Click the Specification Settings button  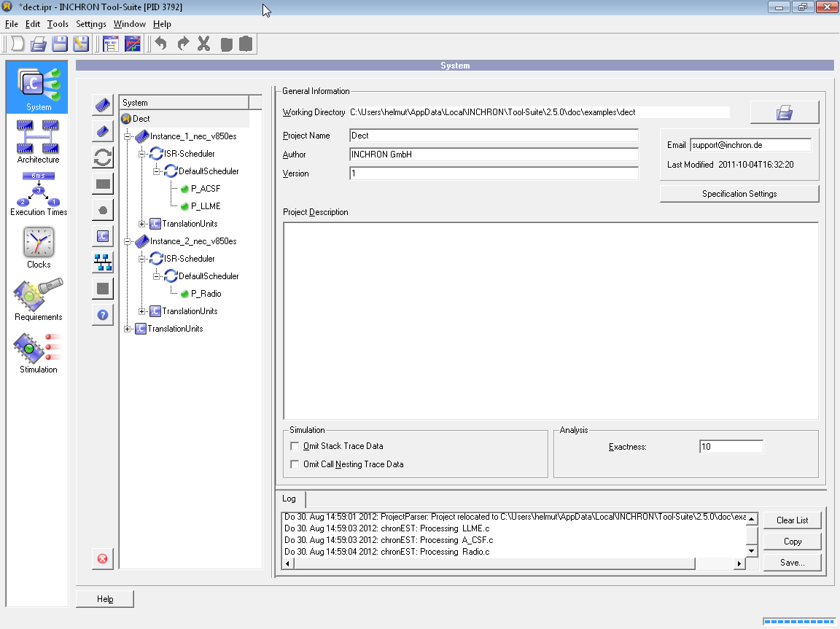coord(739,194)
